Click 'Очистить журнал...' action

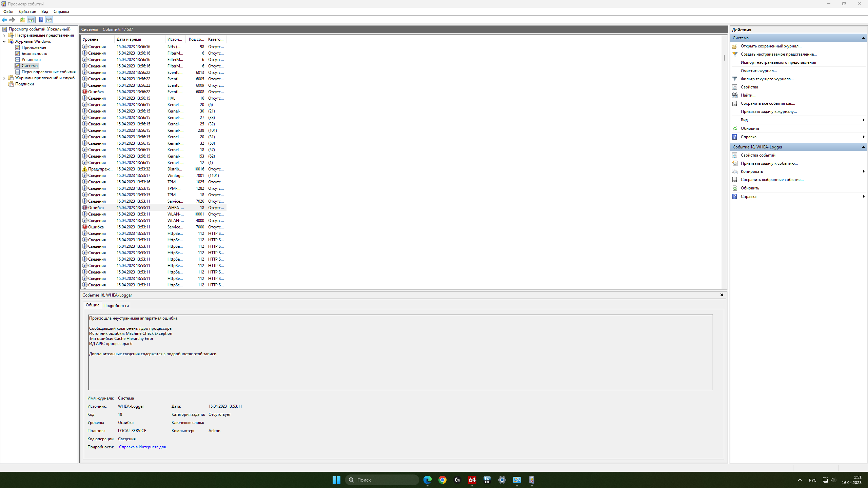click(758, 71)
